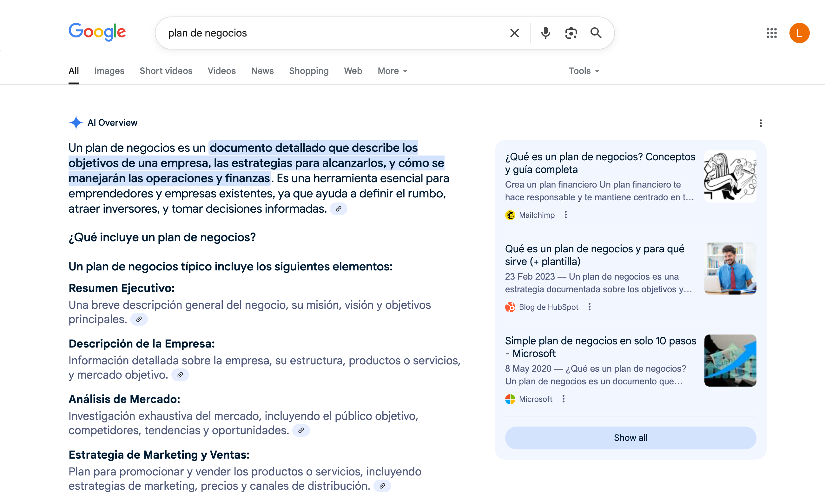This screenshot has height=504, width=825.
Task: Switch to the News tab
Action: click(262, 71)
